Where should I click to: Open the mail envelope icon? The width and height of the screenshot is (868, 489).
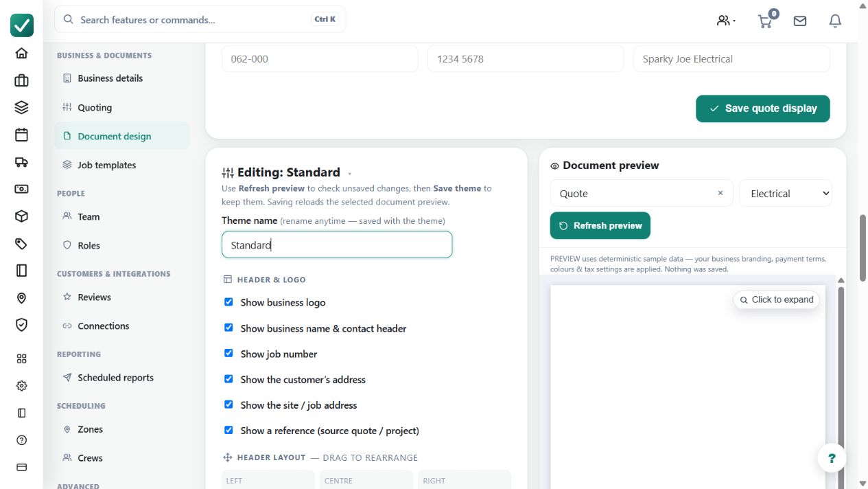point(800,21)
